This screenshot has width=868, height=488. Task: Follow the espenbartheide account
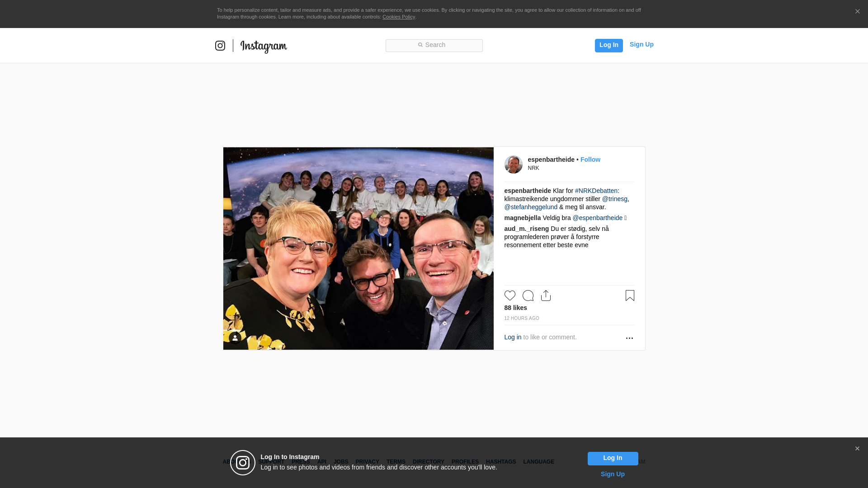tap(590, 160)
